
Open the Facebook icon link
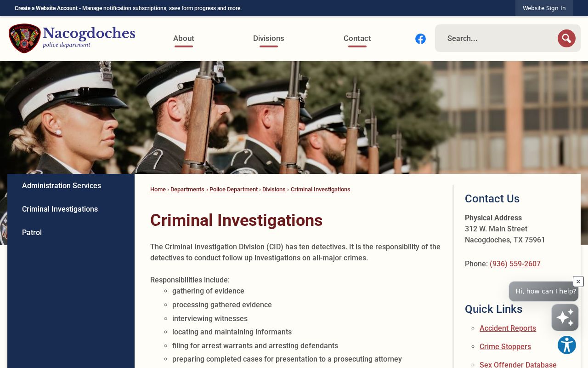tap(420, 39)
